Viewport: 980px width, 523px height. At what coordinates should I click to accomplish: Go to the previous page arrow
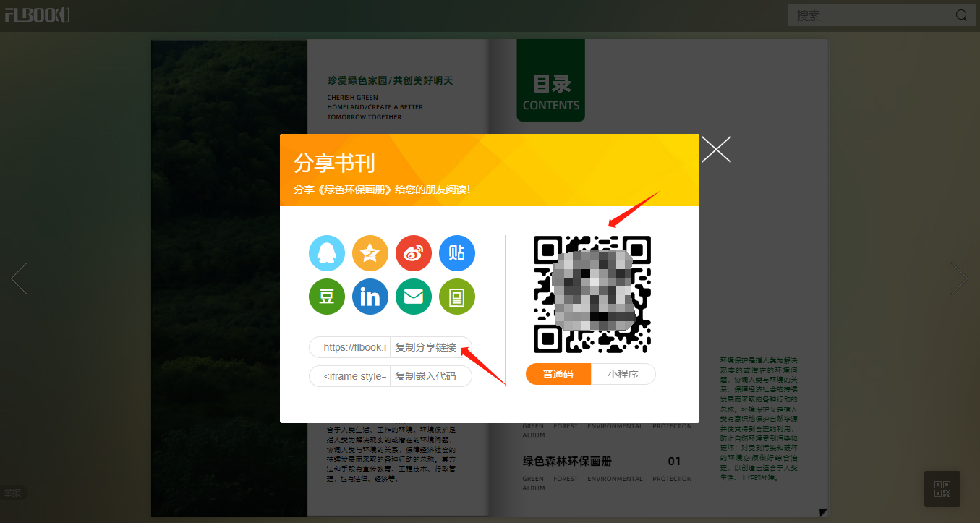(x=19, y=278)
